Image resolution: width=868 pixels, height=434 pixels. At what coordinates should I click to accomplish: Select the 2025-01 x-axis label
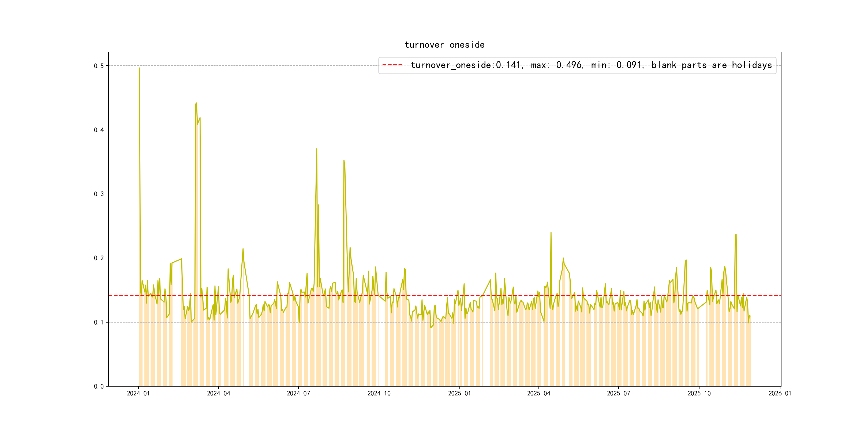[x=459, y=394]
